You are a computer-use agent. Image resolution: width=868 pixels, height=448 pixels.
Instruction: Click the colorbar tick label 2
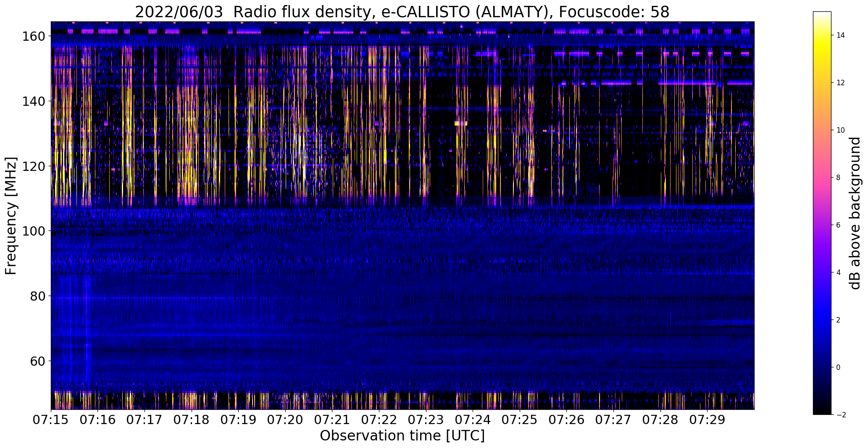tap(839, 320)
